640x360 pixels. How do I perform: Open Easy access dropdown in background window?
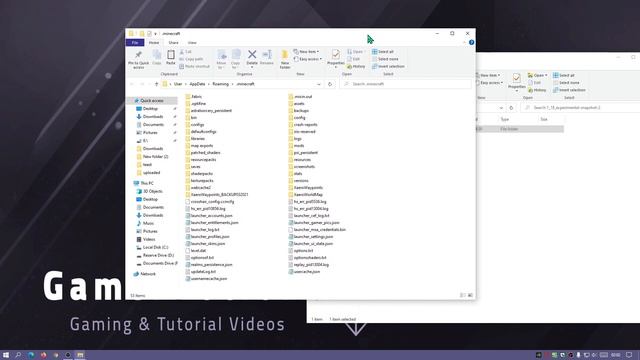489,83
